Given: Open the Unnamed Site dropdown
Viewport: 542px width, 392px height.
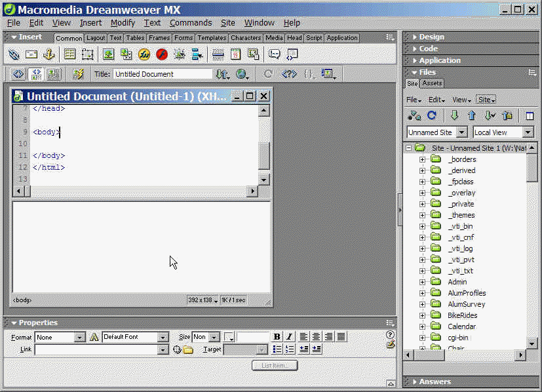Looking at the screenshot, I should (x=462, y=132).
